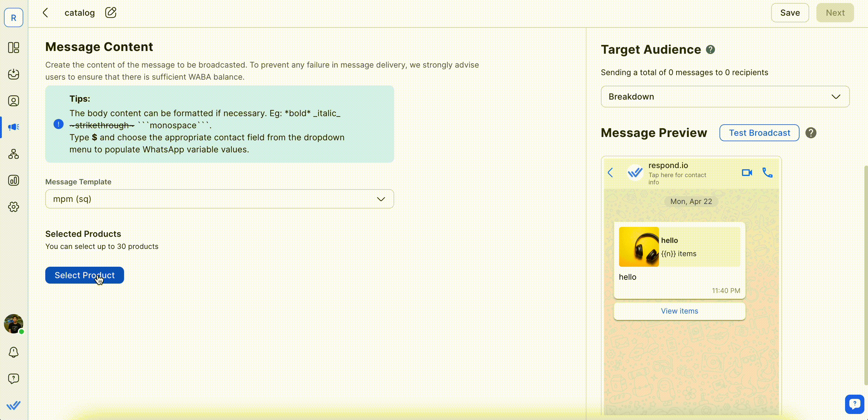Click the headphones product thumbnail in preview

pos(639,247)
